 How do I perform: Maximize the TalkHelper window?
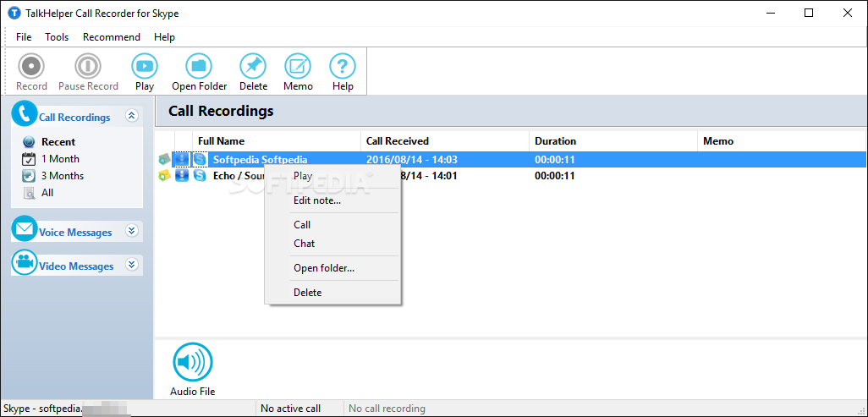pos(809,14)
